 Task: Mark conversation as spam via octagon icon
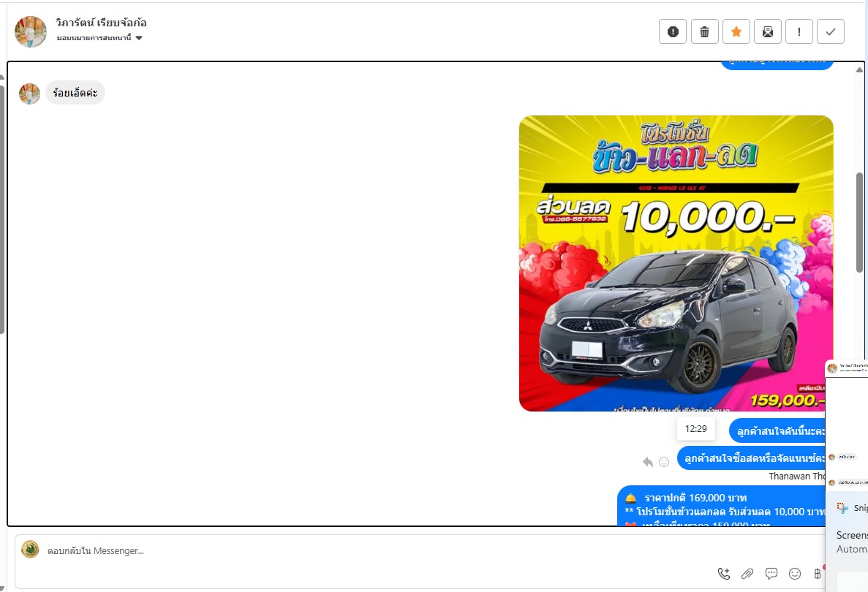tap(673, 31)
